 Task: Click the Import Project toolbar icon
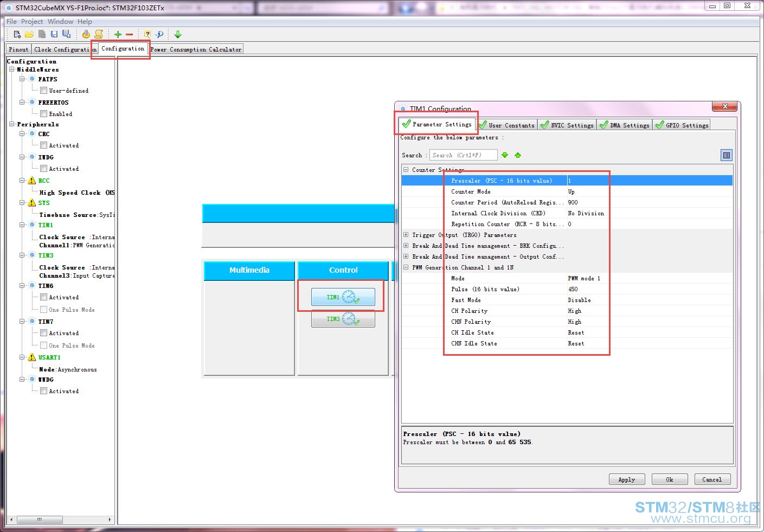tap(42, 34)
